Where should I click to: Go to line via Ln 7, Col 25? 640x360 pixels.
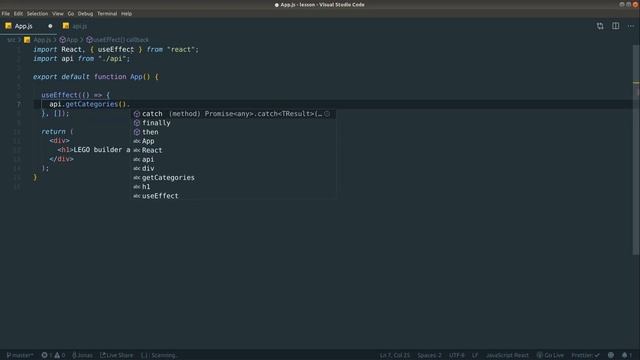click(395, 356)
